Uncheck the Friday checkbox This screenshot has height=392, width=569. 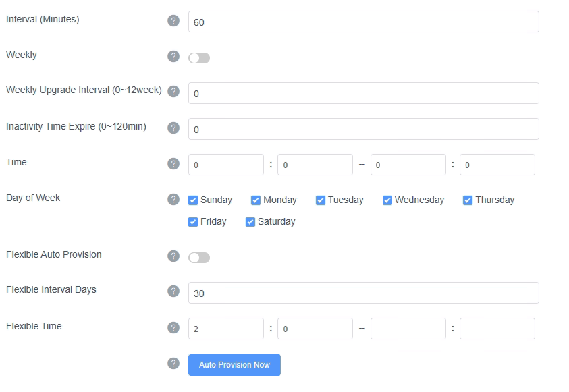pos(193,222)
